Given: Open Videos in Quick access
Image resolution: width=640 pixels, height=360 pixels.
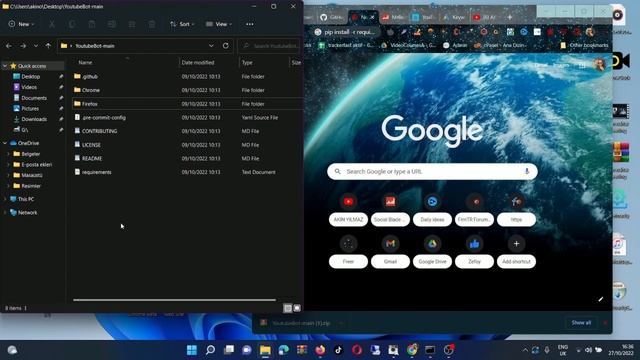Looking at the screenshot, I should click(x=29, y=87).
